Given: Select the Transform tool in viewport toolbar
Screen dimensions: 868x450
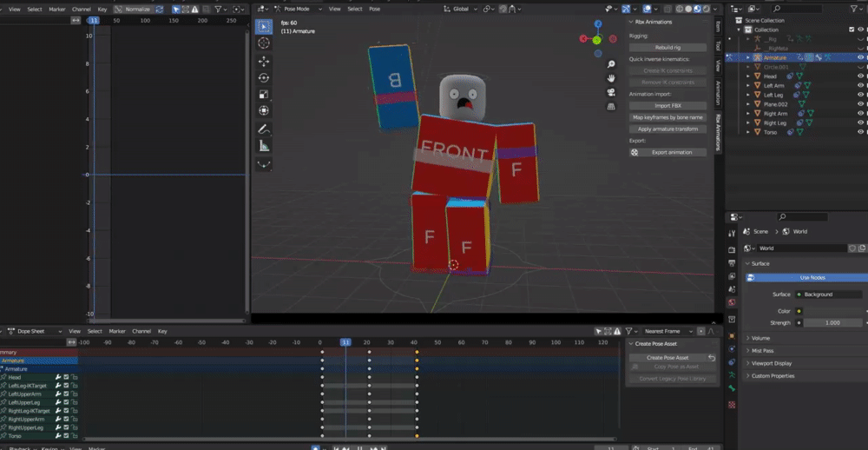Looking at the screenshot, I should click(264, 110).
